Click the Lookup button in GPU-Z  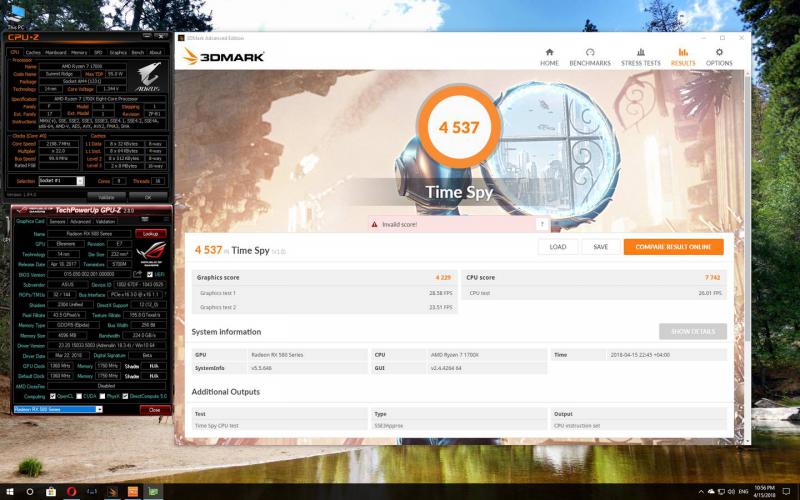coord(150,233)
